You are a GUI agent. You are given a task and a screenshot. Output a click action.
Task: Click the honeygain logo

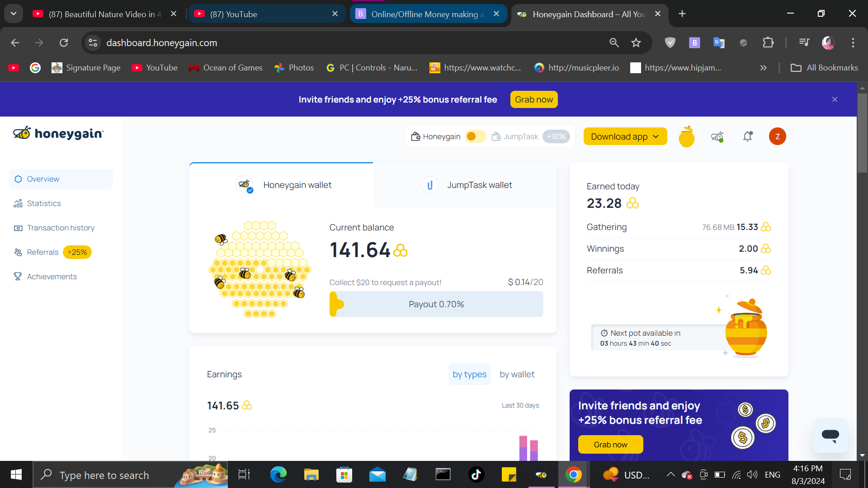(x=59, y=133)
